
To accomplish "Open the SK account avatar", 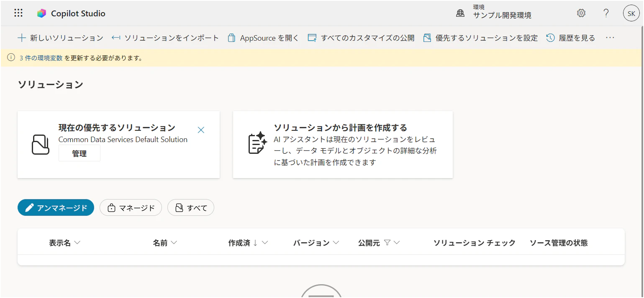I will pyautogui.click(x=631, y=13).
